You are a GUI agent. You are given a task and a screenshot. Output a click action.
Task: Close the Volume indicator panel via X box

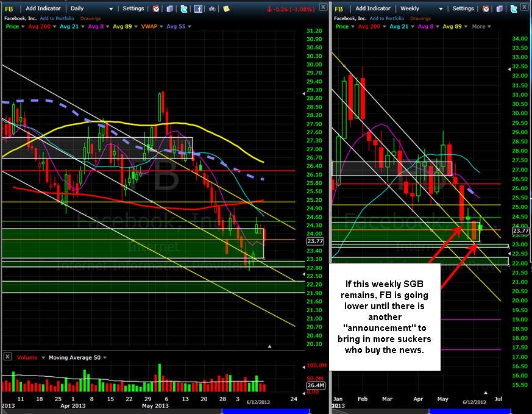pyautogui.click(x=7, y=357)
